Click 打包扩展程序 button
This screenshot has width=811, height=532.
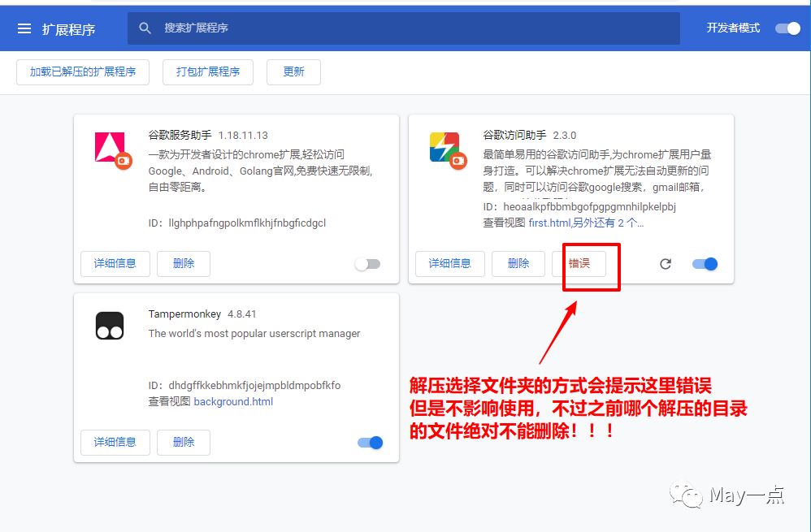tap(208, 71)
